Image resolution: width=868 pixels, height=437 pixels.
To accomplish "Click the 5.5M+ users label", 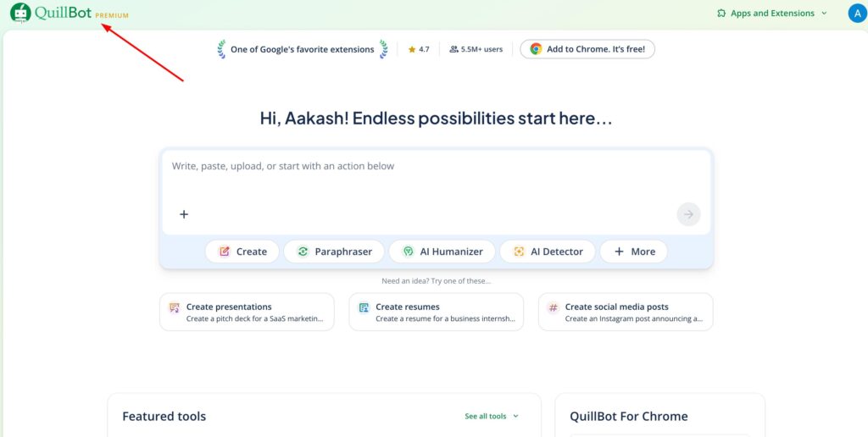I will coord(476,49).
